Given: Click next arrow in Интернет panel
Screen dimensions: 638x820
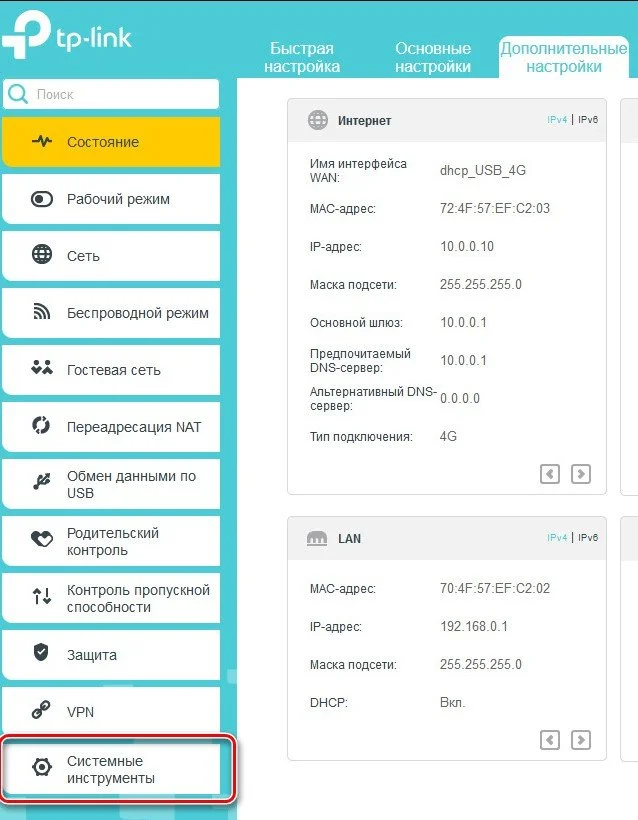Looking at the screenshot, I should coord(581,474).
